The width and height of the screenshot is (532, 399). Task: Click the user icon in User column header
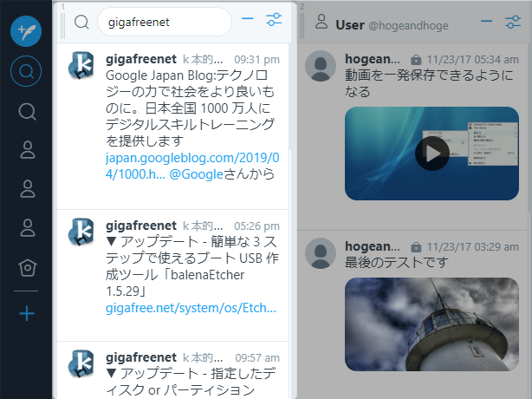click(x=321, y=22)
